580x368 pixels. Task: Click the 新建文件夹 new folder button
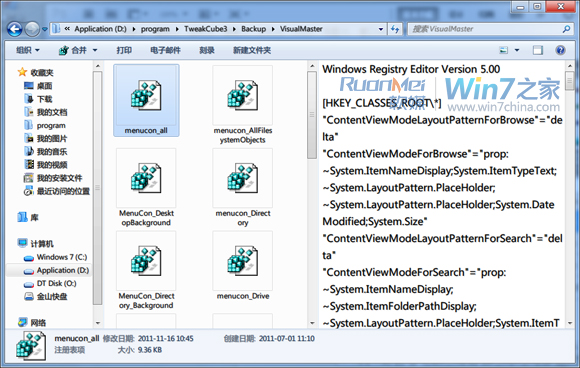coord(252,50)
